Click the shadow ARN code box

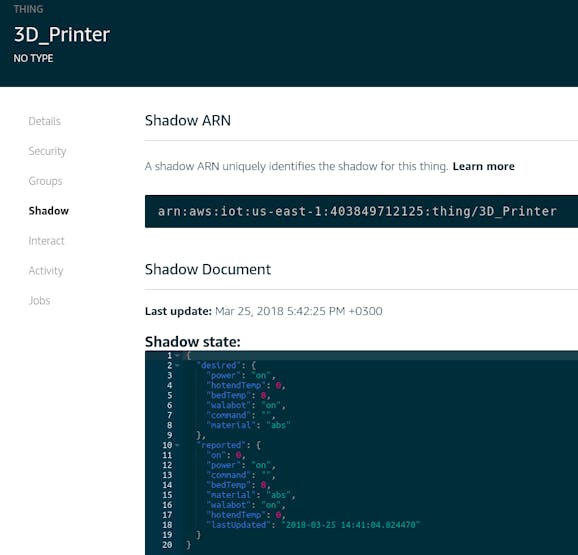[361, 212]
